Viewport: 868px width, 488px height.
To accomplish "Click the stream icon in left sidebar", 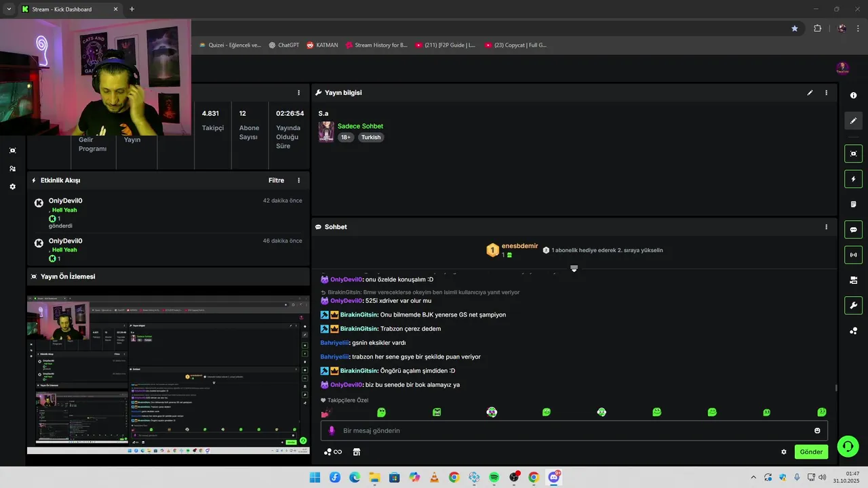I will 12,150.
